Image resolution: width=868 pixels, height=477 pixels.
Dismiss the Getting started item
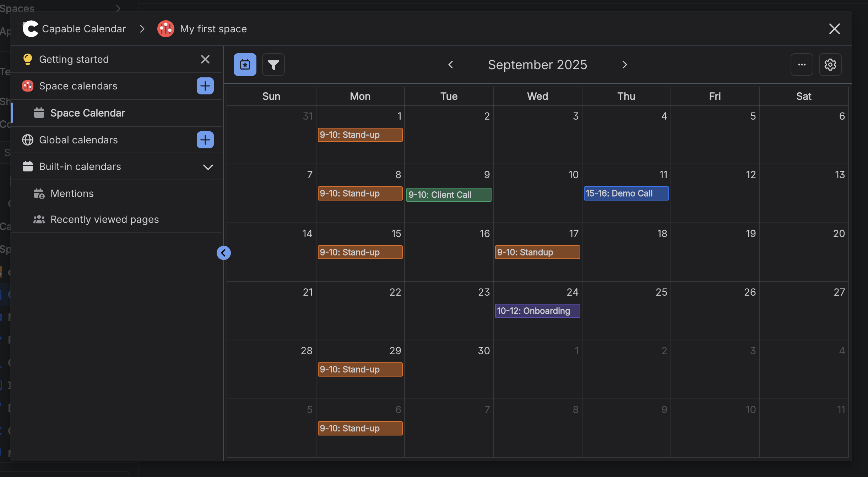[x=205, y=59]
